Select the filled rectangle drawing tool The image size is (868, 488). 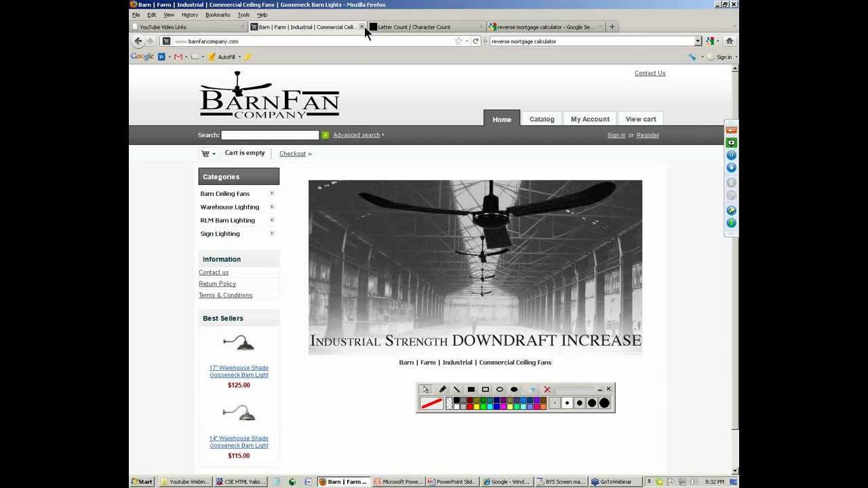click(471, 390)
